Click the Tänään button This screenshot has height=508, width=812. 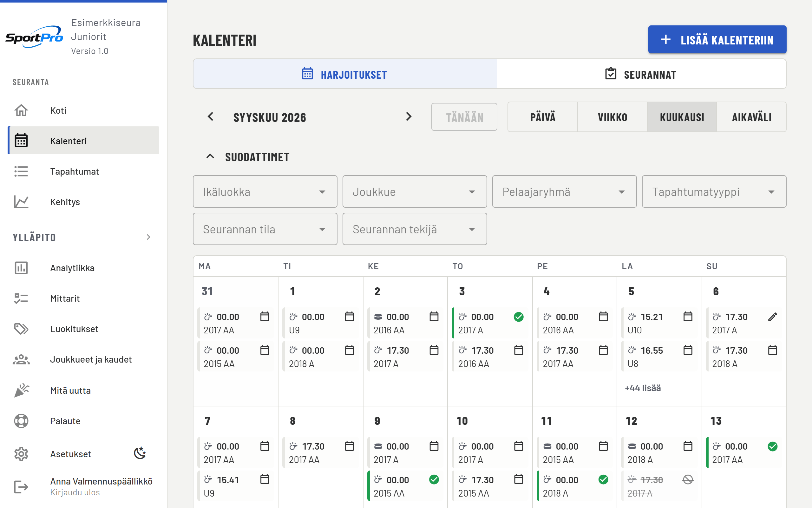464,117
